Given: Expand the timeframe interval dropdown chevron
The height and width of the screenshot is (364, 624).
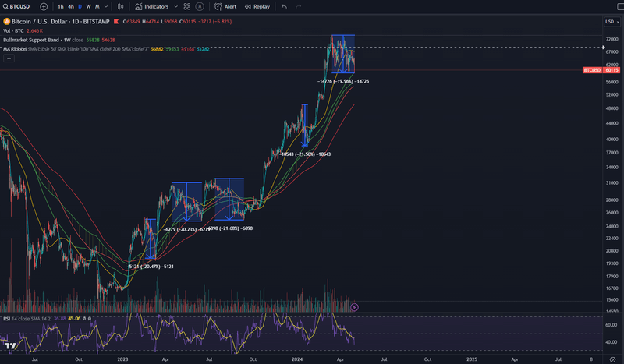Looking at the screenshot, I should click(106, 6).
